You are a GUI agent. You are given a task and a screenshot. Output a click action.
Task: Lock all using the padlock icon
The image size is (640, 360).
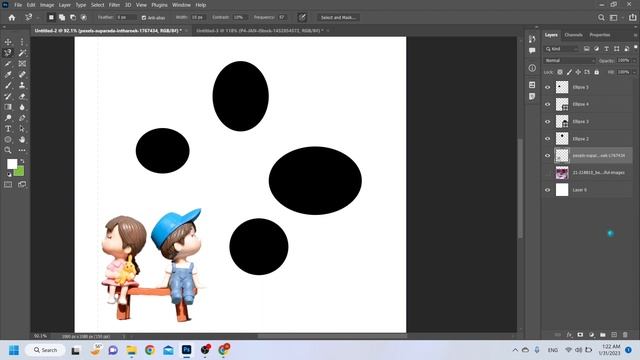[x=597, y=72]
